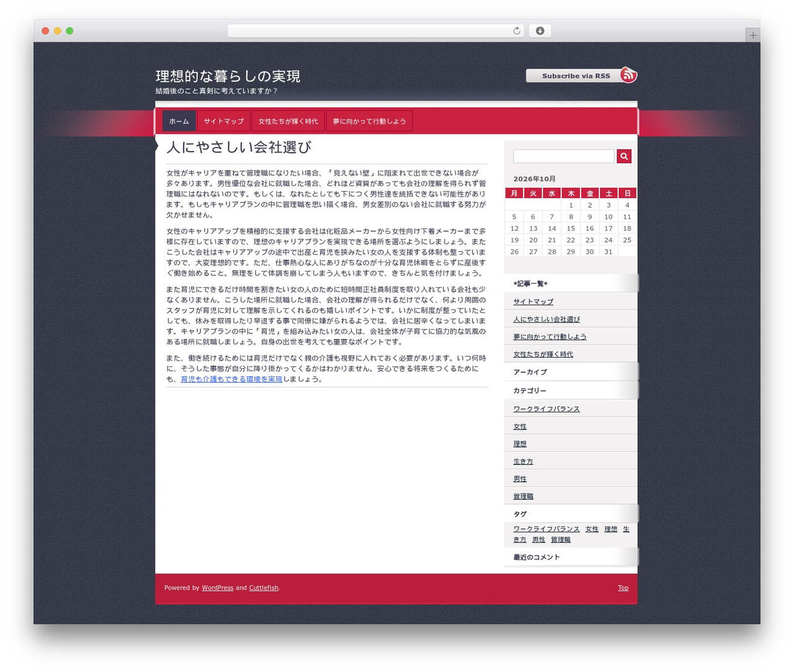
Task: Focus the sidebar search input field
Action: (x=564, y=156)
